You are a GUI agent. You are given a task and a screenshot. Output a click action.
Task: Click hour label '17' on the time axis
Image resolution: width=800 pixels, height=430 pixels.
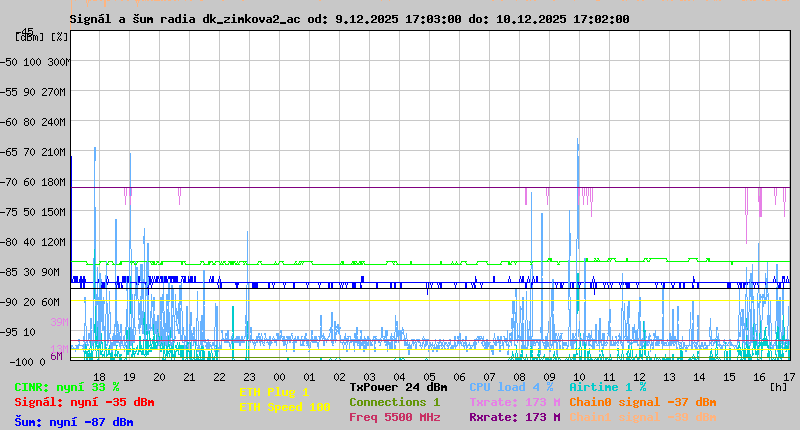pyautogui.click(x=789, y=377)
